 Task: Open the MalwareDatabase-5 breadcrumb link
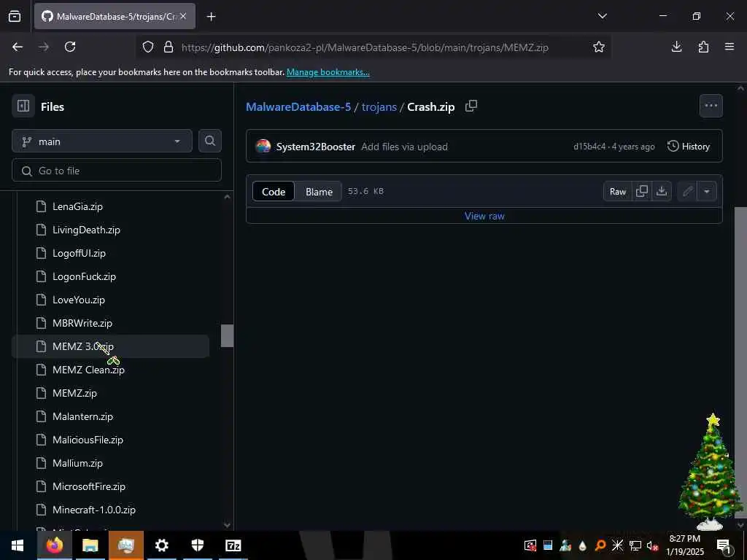point(298,106)
